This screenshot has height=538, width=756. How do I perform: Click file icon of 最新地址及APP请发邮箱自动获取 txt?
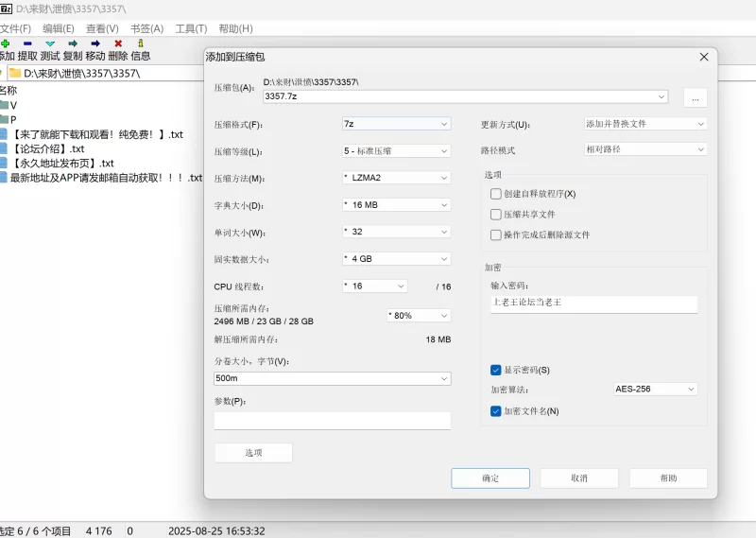point(4,178)
